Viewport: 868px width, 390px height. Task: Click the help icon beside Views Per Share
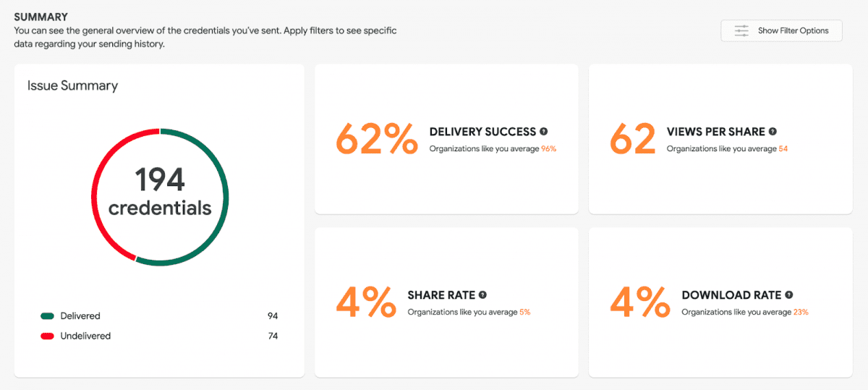point(773,132)
